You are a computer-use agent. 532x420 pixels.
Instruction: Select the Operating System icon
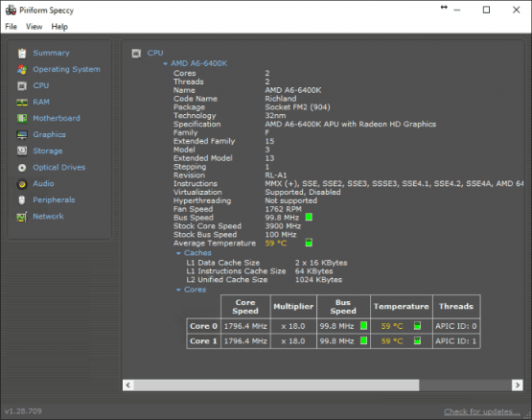22,70
